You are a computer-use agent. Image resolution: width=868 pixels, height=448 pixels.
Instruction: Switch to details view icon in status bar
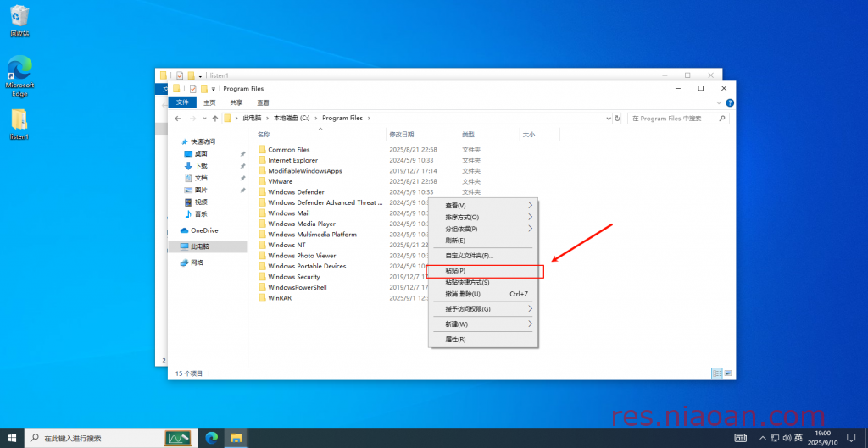point(717,373)
